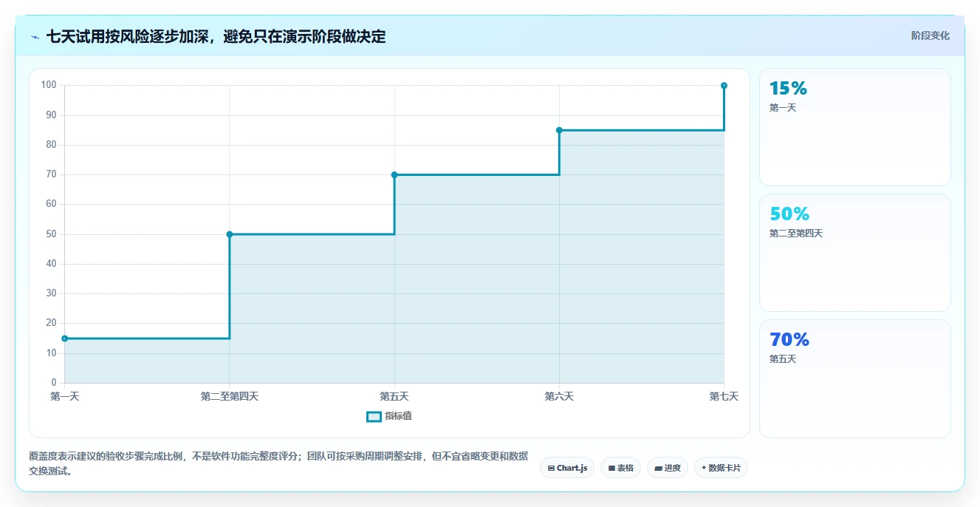Viewport: 980px width, 507px height.
Task: Click the 第七天 x-axis label
Action: pyautogui.click(x=724, y=397)
